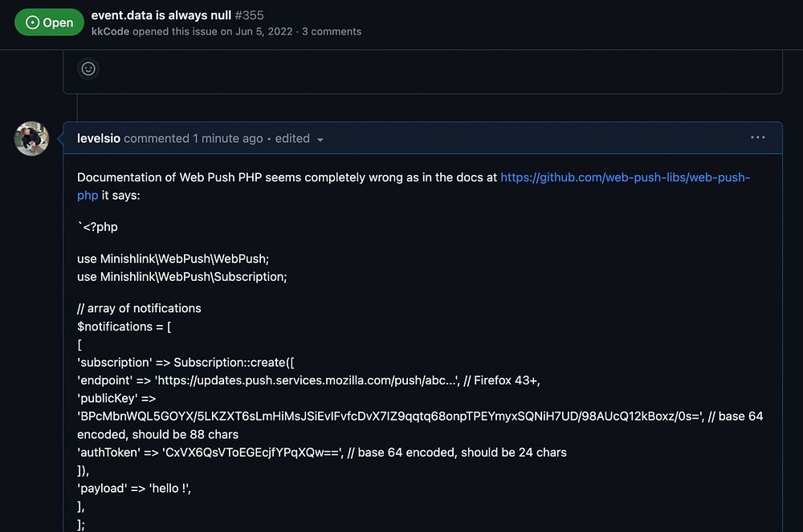Image resolution: width=803 pixels, height=532 pixels.
Task: Click the payload hello line
Action: [x=135, y=489]
